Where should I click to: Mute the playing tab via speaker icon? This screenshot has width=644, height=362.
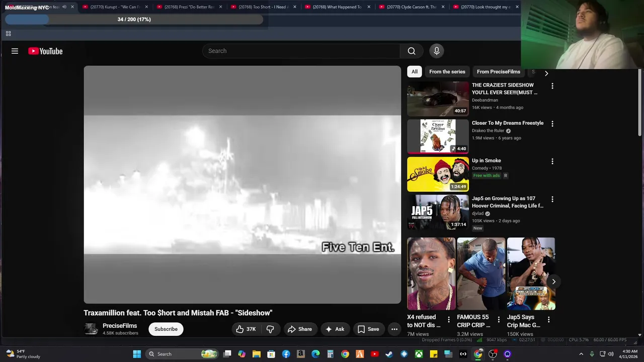[64, 7]
